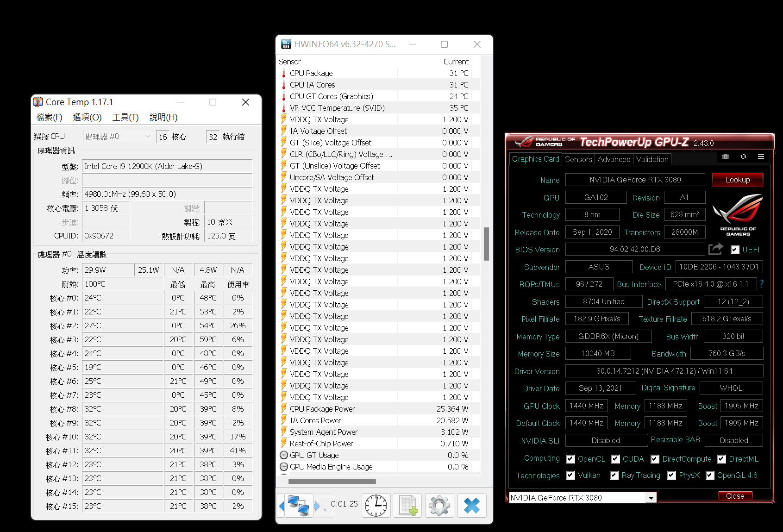Open the Core Temp 工具(T) menu

click(x=125, y=117)
